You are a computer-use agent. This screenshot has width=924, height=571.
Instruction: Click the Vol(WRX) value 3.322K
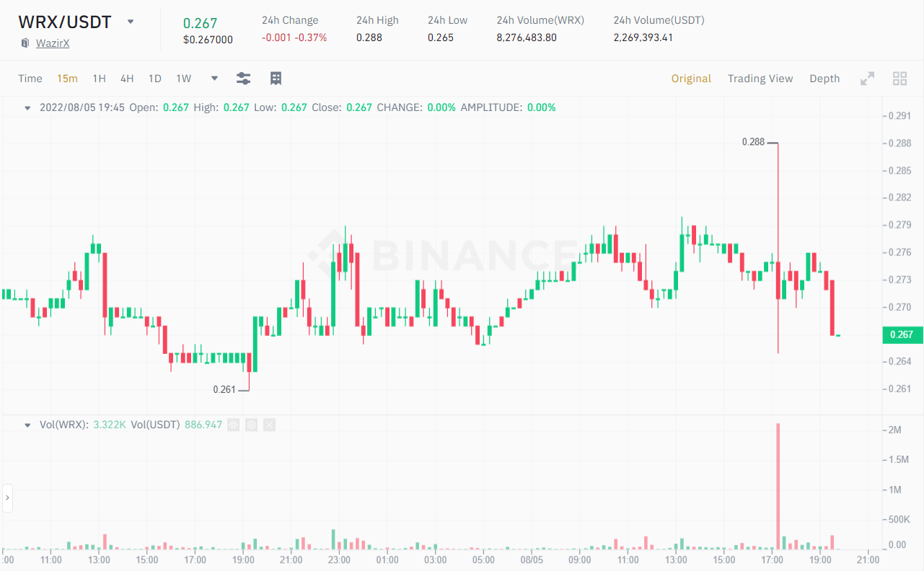110,425
